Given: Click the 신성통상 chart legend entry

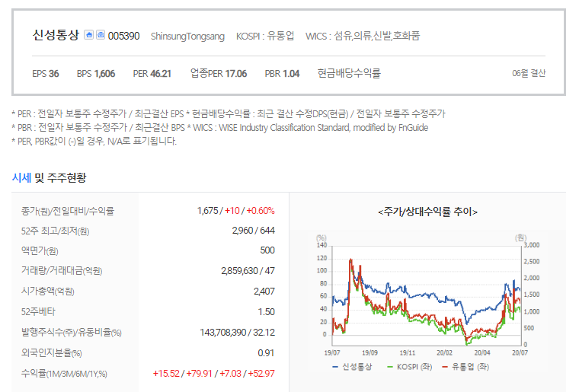Looking at the screenshot, I should tap(352, 367).
